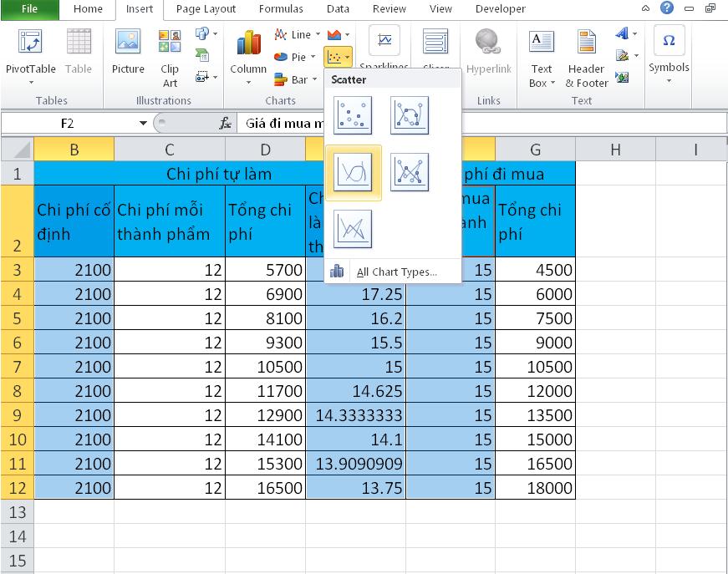Select column G header
Image resolution: width=728 pixels, height=574 pixels.
(x=535, y=150)
